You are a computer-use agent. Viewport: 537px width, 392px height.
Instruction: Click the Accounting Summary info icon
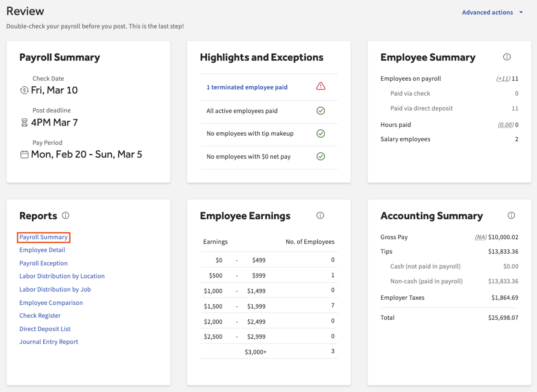click(x=511, y=216)
